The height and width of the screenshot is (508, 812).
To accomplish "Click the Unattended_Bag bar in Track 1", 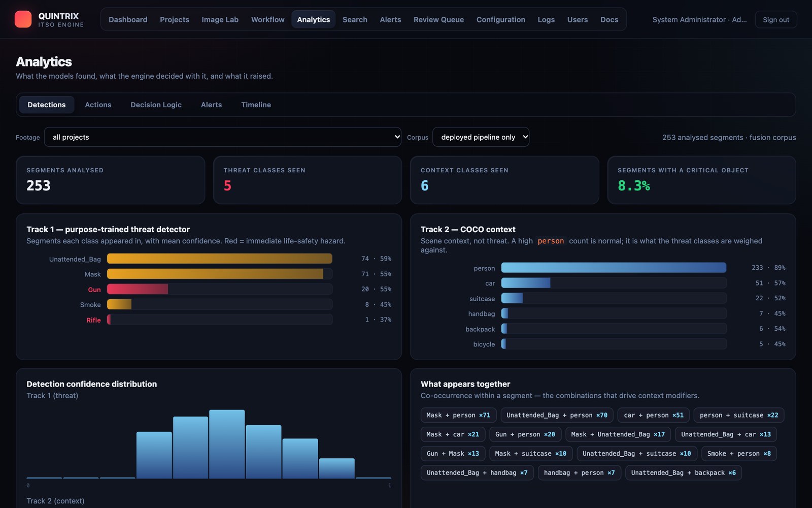I will tap(219, 259).
